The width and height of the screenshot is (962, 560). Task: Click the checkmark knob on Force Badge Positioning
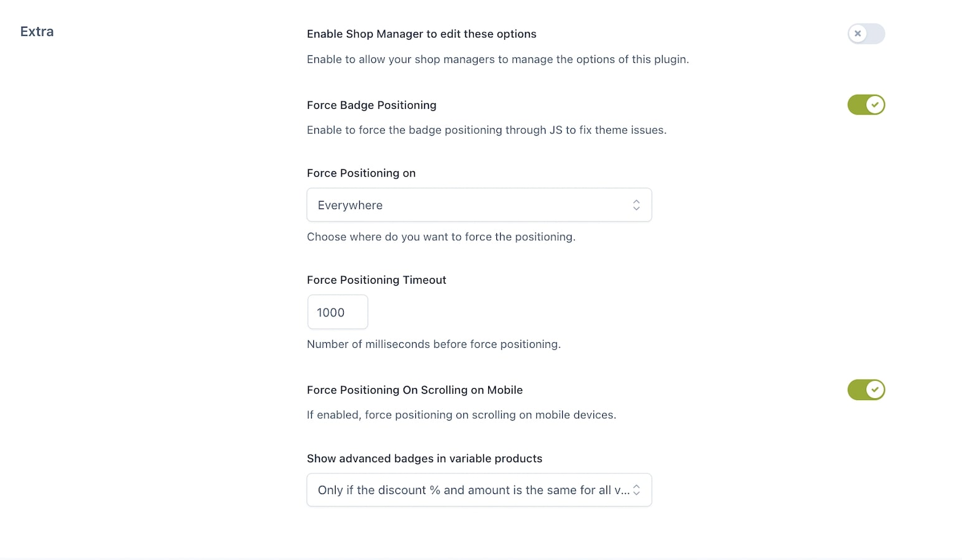[875, 105]
